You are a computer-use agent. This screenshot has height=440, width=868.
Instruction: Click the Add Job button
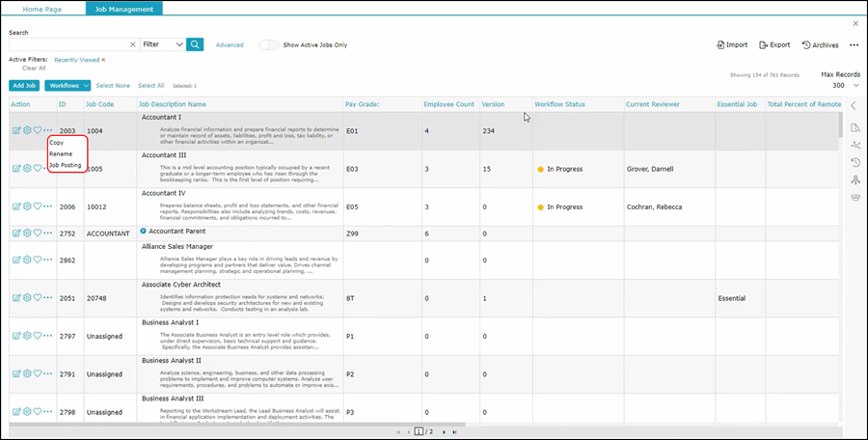(x=24, y=86)
